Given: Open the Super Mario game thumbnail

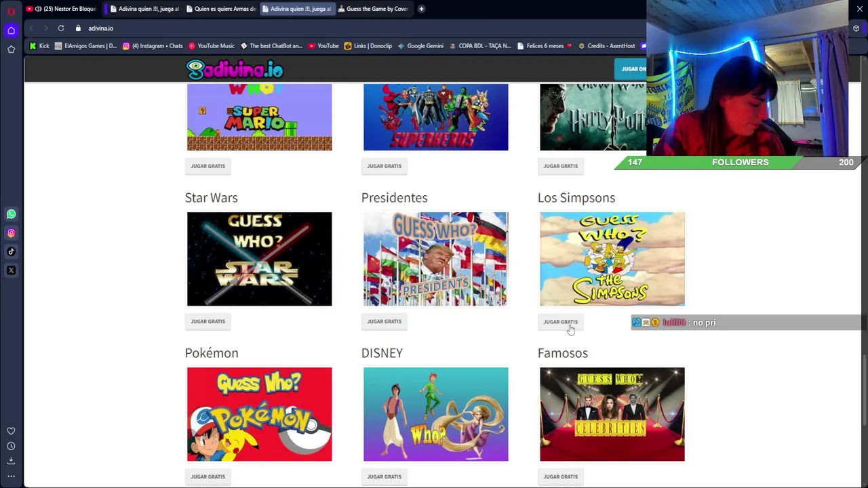Looking at the screenshot, I should (x=260, y=117).
